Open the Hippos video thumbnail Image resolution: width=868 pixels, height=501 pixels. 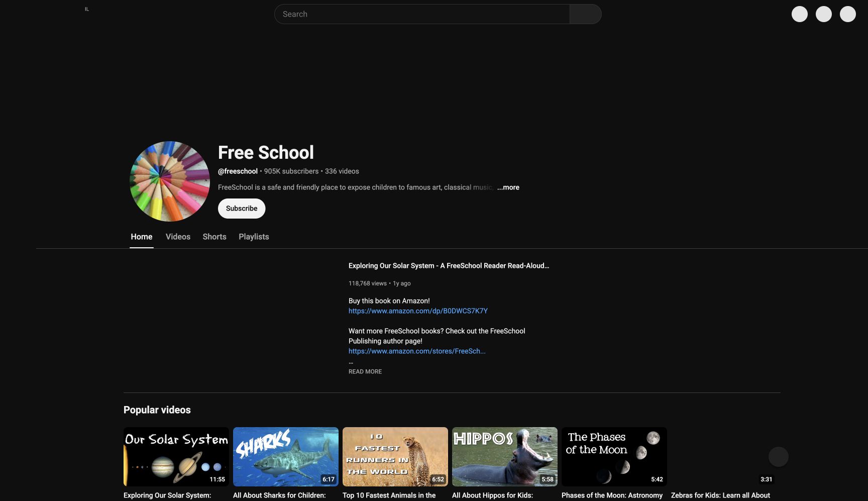point(505,457)
